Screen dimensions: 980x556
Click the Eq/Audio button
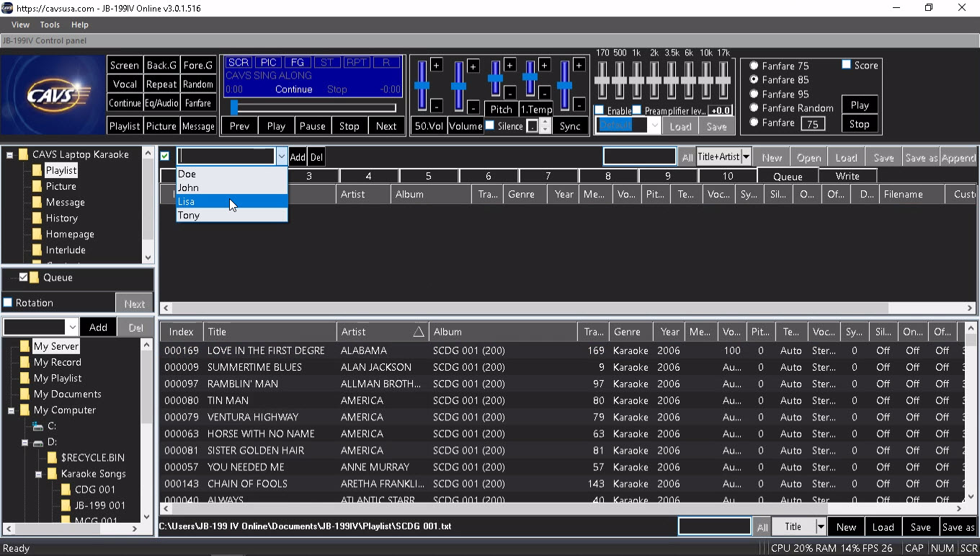pos(161,103)
